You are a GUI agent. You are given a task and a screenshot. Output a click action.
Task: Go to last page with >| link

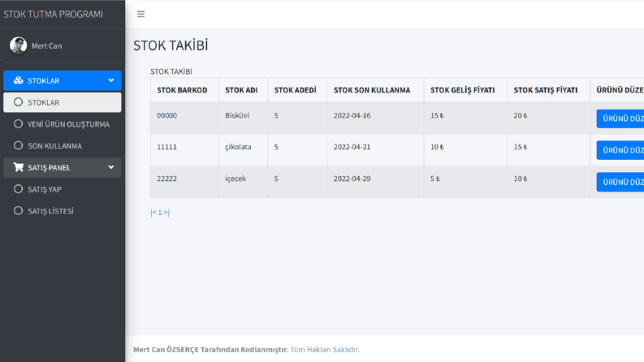(x=166, y=212)
